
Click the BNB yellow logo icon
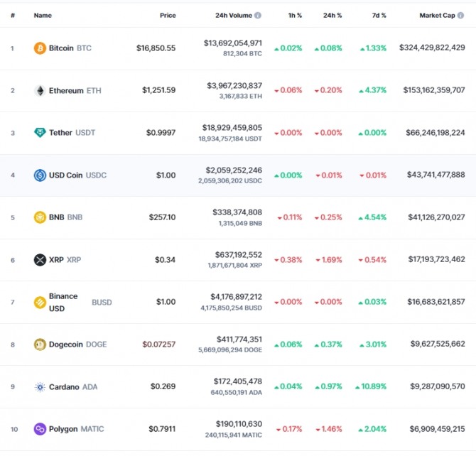[x=40, y=217]
